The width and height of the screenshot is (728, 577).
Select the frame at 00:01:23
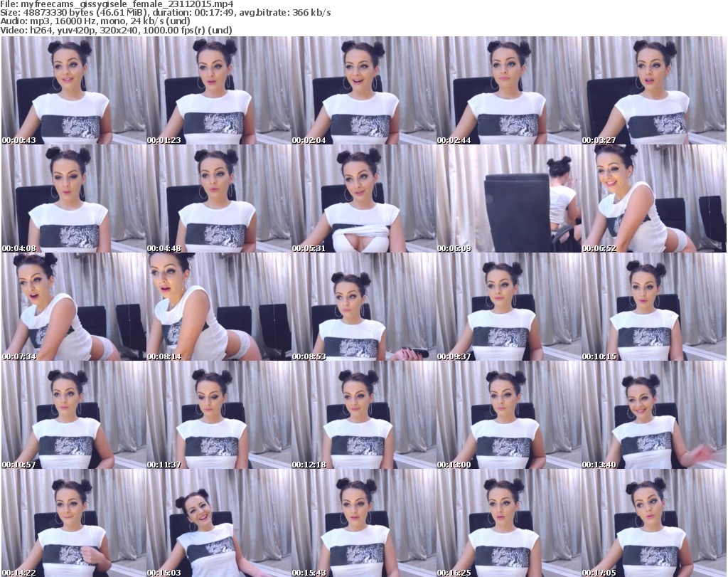click(218, 90)
